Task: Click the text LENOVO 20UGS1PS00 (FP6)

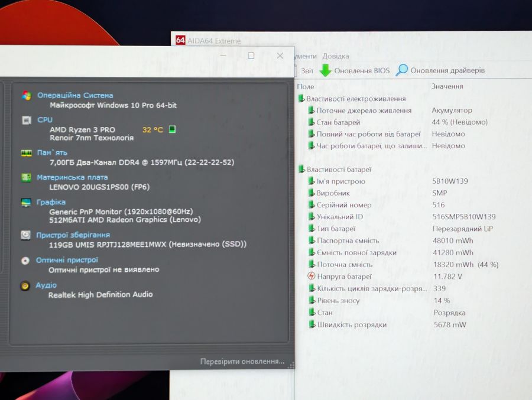Action: (99, 187)
